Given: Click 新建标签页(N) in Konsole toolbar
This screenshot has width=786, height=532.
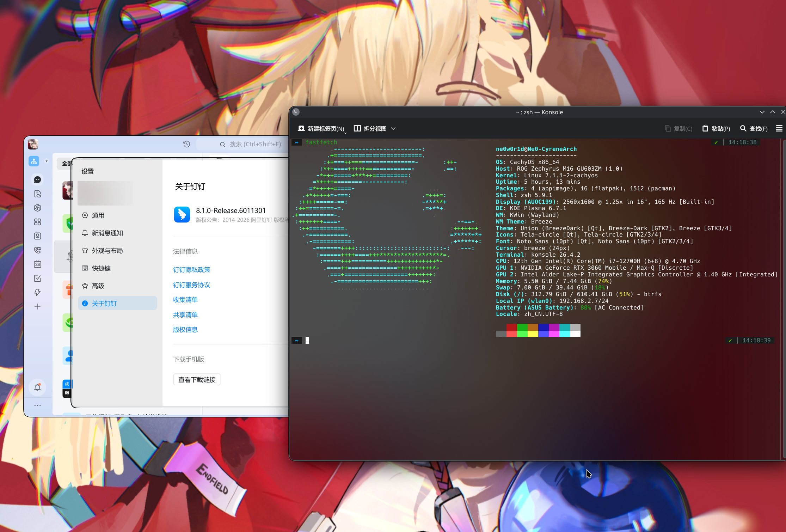Looking at the screenshot, I should click(321, 129).
